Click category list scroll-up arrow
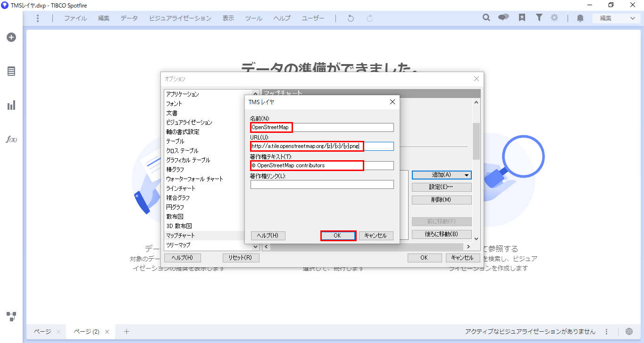 coord(256,93)
